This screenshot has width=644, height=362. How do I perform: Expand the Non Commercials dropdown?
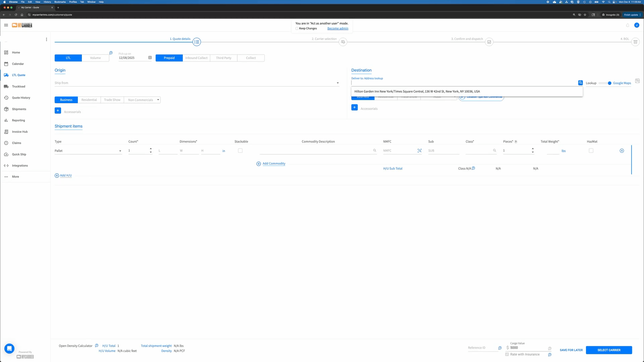[x=158, y=100]
